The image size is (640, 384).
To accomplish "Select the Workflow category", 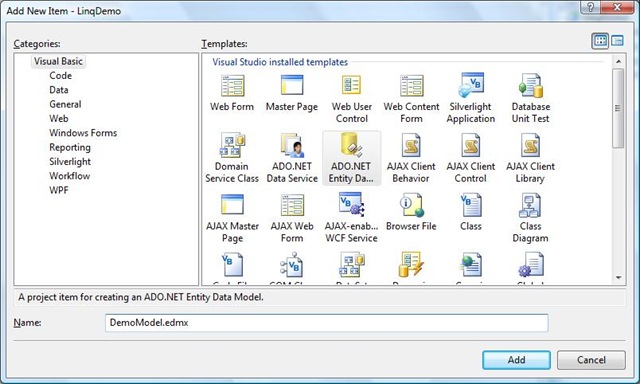I will tap(69, 176).
